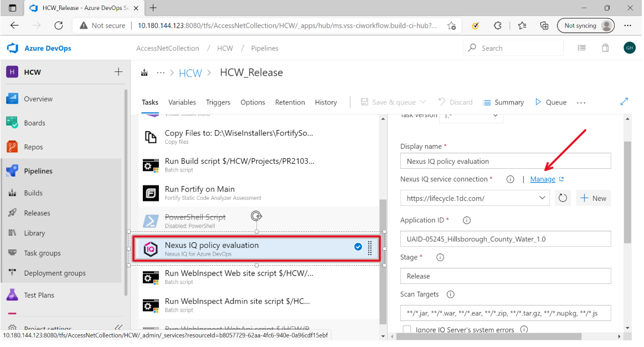The width and height of the screenshot is (644, 347).
Task: Open the work items list icon in header
Action: (581, 48)
